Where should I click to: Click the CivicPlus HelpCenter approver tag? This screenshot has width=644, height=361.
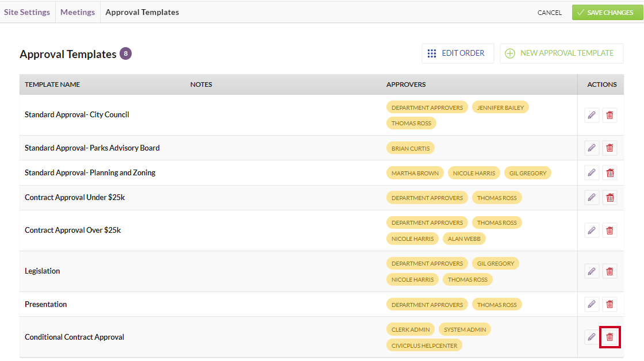(424, 345)
